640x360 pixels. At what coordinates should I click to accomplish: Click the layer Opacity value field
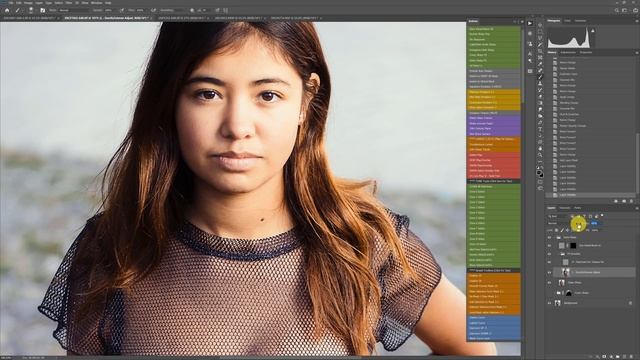click(x=594, y=223)
